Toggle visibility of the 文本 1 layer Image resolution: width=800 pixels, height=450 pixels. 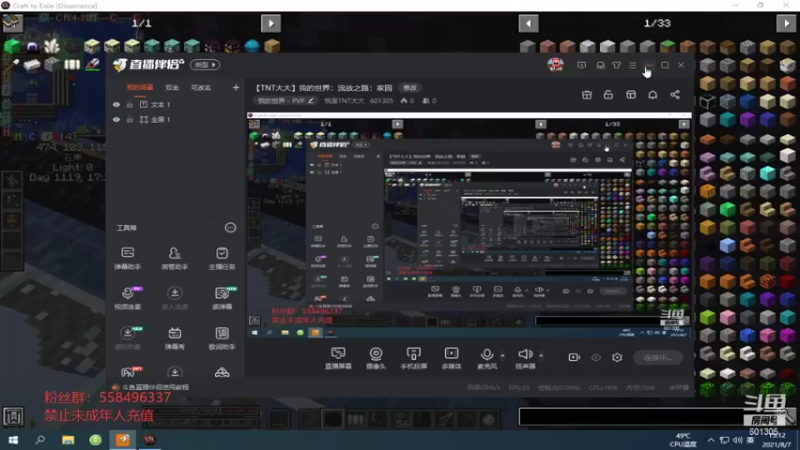[x=116, y=105]
